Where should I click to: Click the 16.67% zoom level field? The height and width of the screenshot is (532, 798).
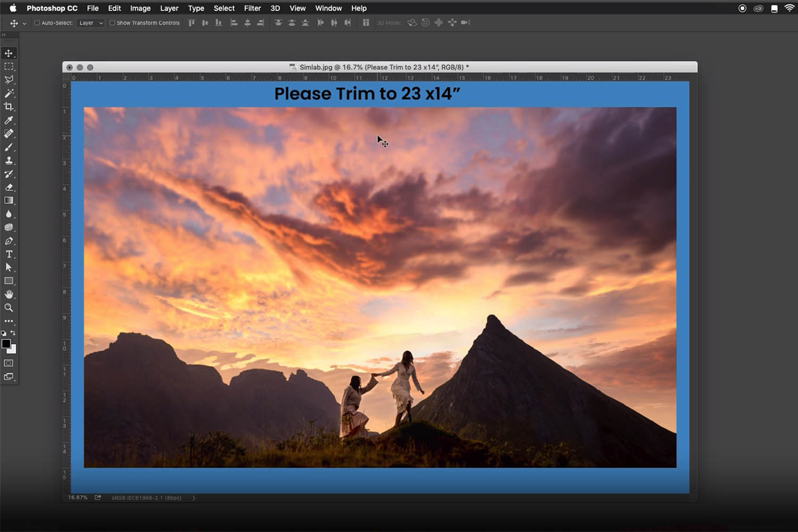78,497
